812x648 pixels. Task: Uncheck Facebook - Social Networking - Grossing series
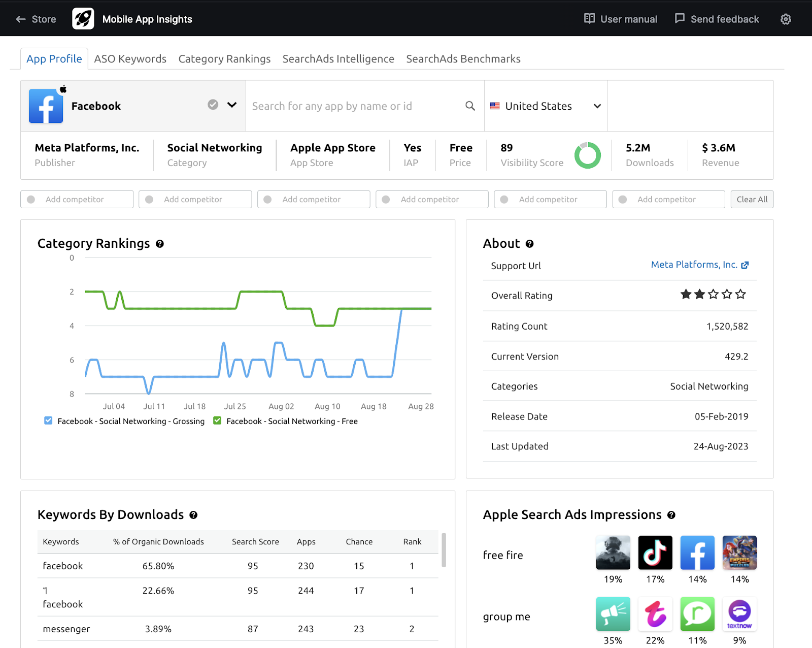pyautogui.click(x=48, y=420)
